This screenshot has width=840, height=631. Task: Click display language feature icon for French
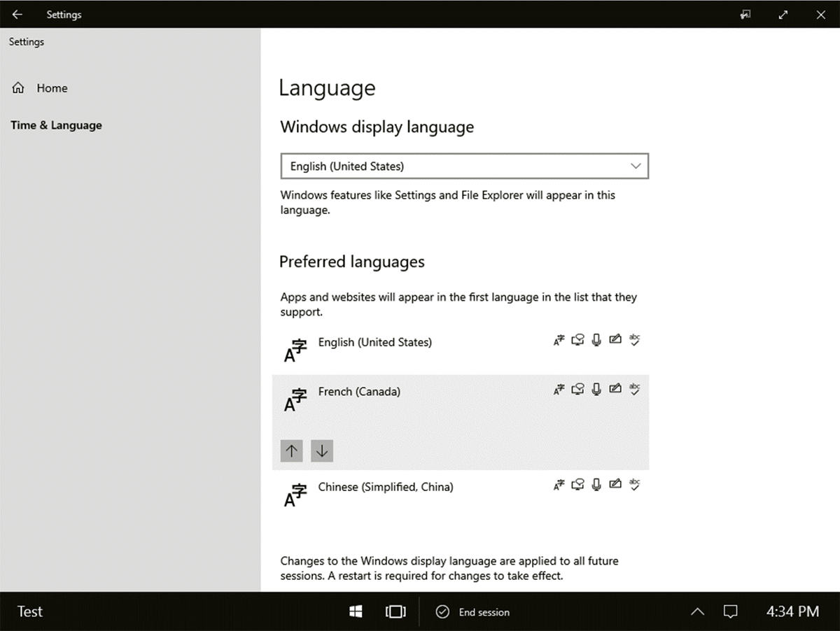point(559,389)
